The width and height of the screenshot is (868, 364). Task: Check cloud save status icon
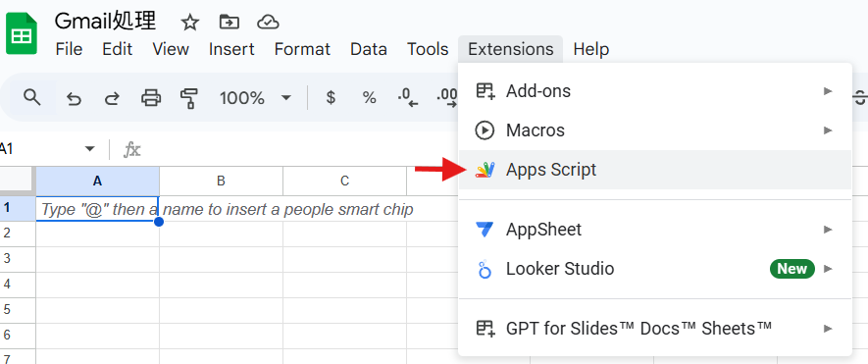(268, 23)
